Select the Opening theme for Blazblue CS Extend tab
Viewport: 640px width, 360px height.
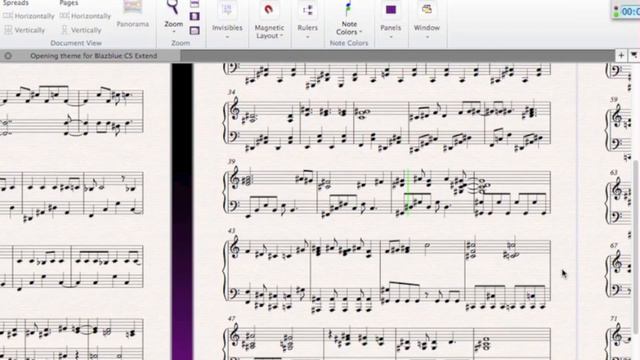click(x=93, y=56)
